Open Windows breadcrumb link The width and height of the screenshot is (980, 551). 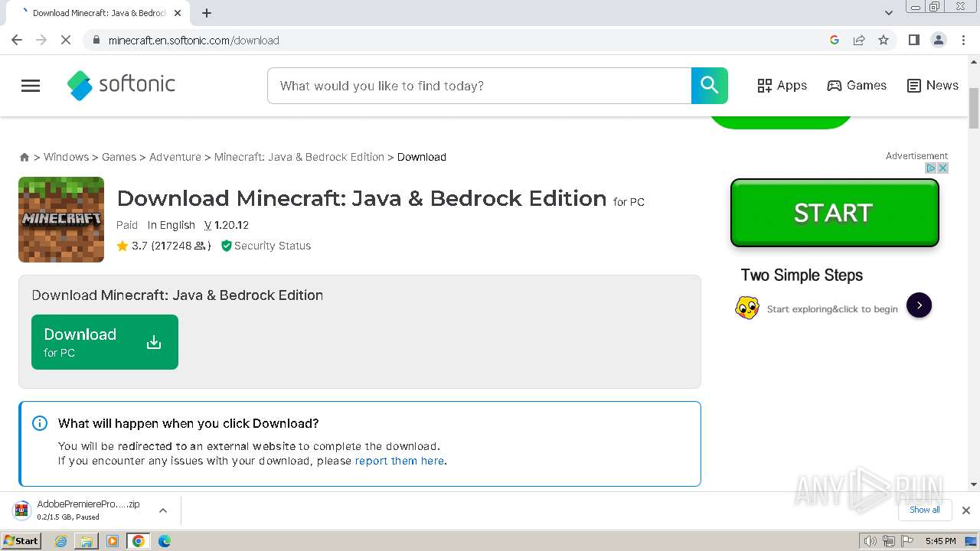coord(66,157)
